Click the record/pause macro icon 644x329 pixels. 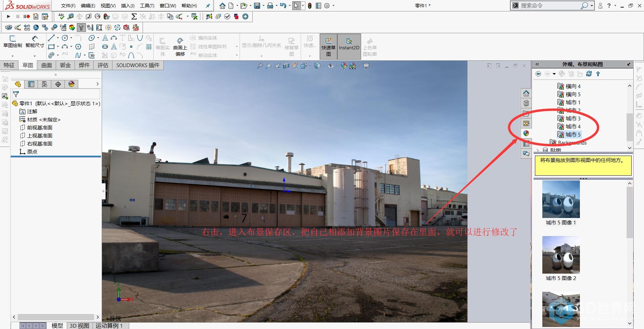pyautogui.click(x=27, y=16)
